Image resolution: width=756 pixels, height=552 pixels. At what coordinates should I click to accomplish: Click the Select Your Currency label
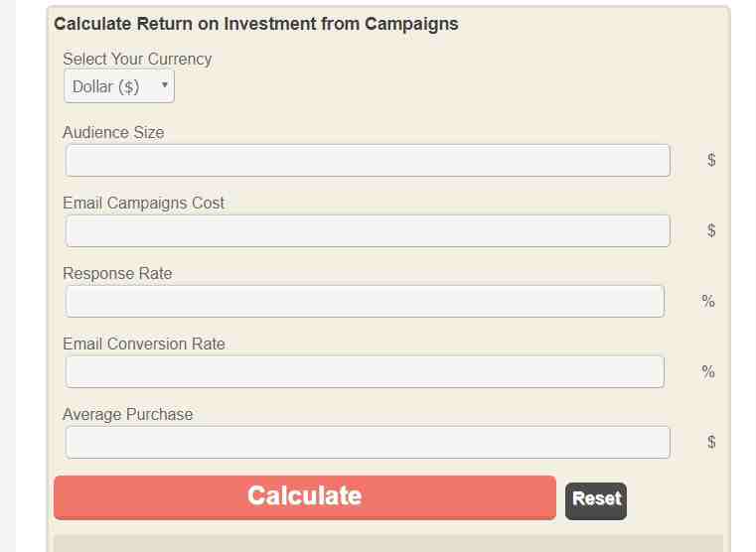click(137, 59)
